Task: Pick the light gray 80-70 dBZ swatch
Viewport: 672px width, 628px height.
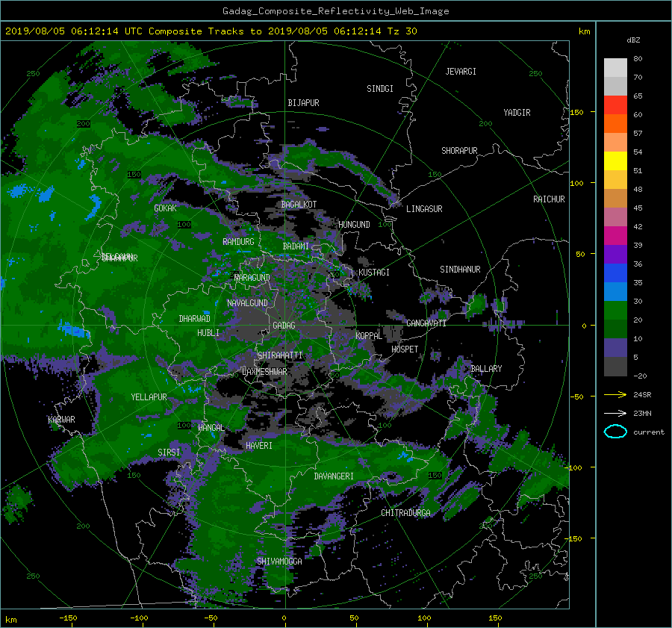Action: [615, 68]
